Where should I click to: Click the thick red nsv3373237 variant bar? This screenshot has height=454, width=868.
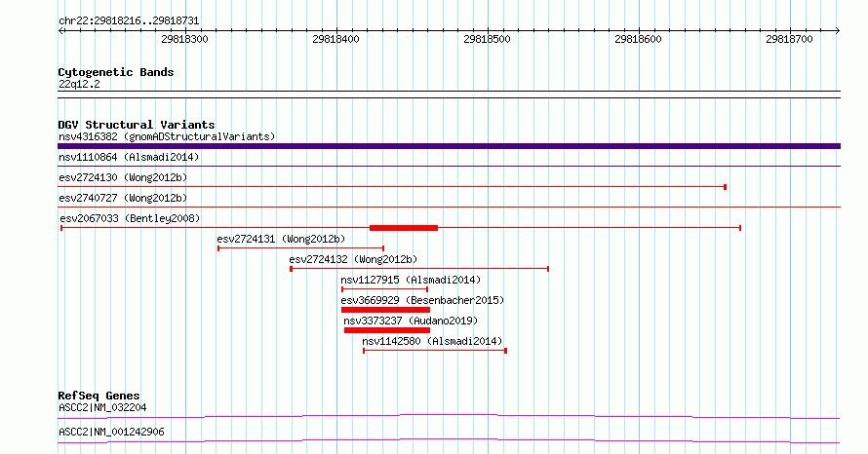tap(387, 330)
